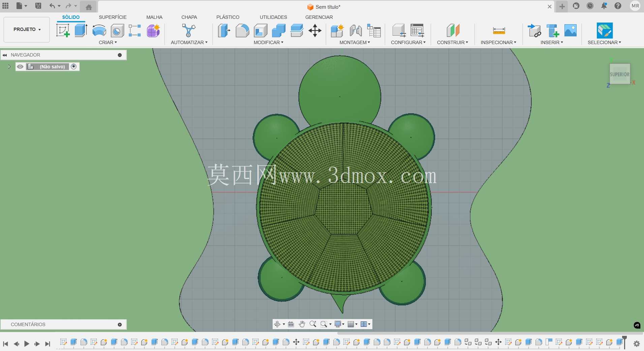Image resolution: width=644 pixels, height=351 pixels.
Task: Open the Display Settings dropdown in navigation bar
Action: tap(339, 324)
